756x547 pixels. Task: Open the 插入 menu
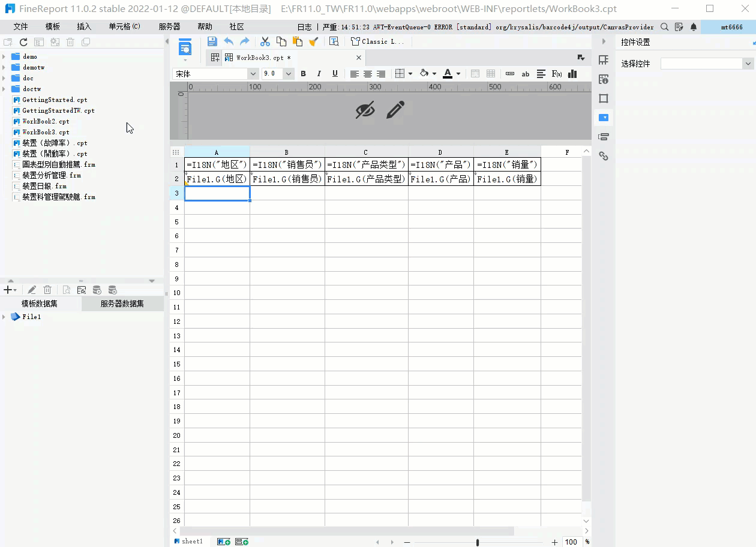(84, 27)
